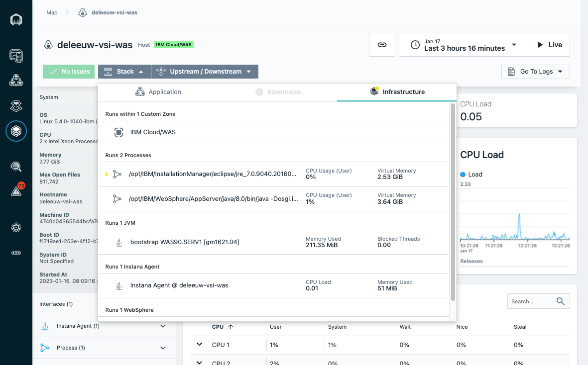Image resolution: width=588 pixels, height=365 pixels.
Task: Open bootstrap WAS90.SERV1 JVM entry
Action: [x=273, y=242]
